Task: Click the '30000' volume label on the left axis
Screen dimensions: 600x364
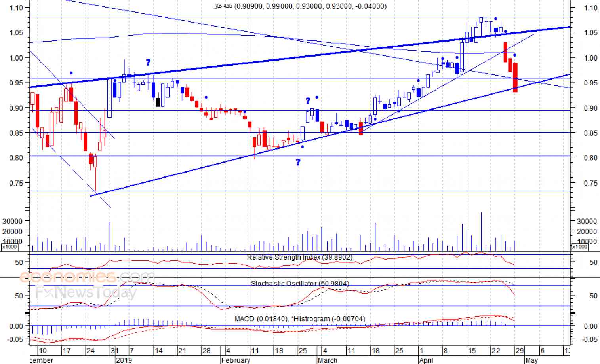Action: point(12,221)
